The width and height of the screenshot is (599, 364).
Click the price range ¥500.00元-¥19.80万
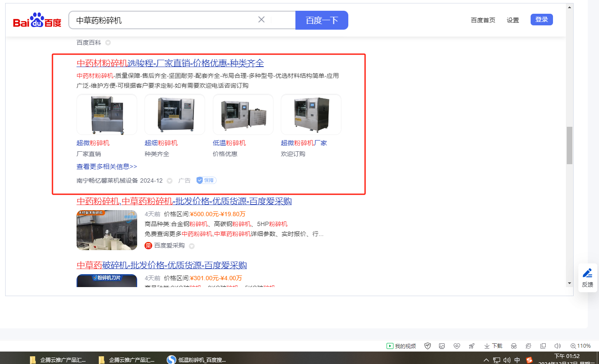tap(218, 214)
